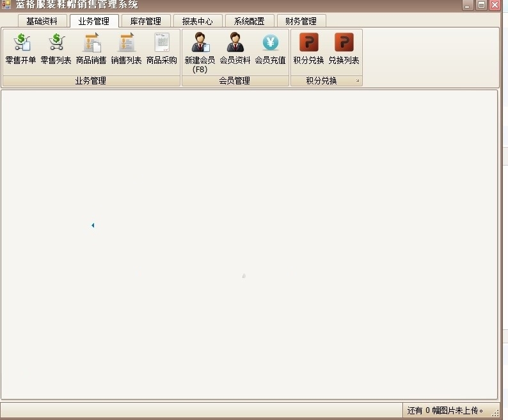This screenshot has height=420, width=508.
Task: Switch to the 基础资料 tab
Action: tap(42, 21)
